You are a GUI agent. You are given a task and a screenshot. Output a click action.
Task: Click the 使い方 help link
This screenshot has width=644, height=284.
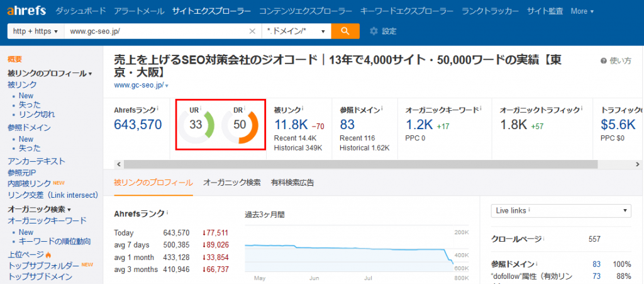(620, 61)
